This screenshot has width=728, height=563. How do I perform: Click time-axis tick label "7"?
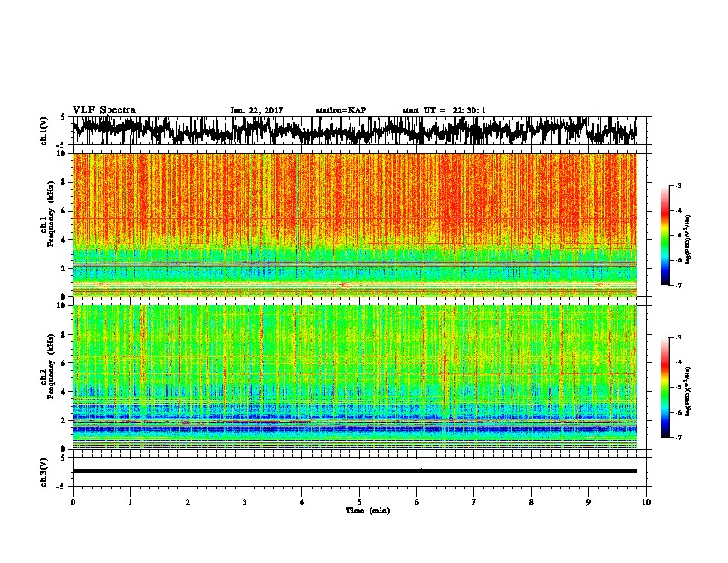click(x=474, y=502)
